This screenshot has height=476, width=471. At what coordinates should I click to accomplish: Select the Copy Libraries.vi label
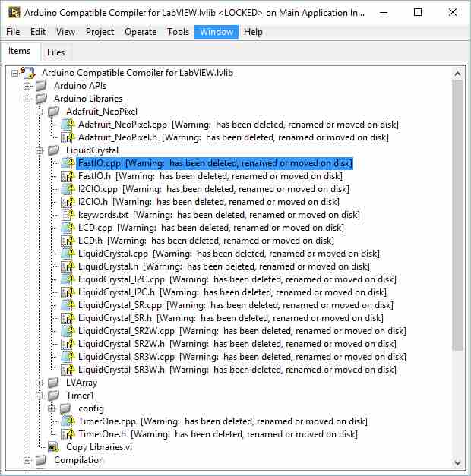pyautogui.click(x=99, y=447)
